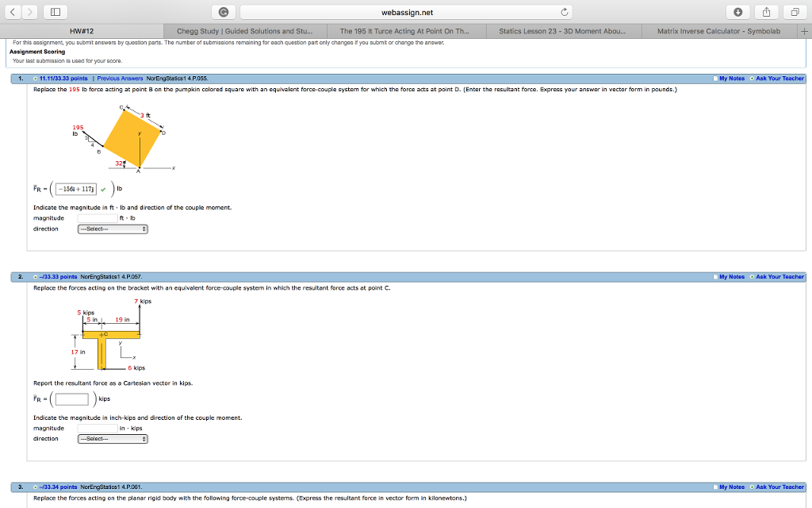Open My Notes link for question 3
812x508 pixels.
732,487
